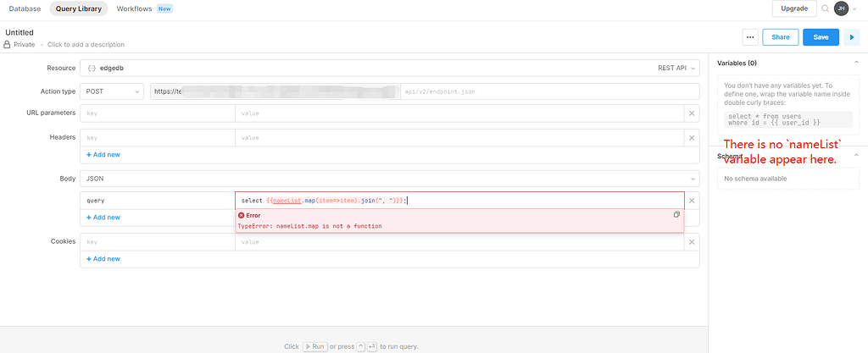This screenshot has width=868, height=353.
Task: Click the URL parameters key field
Action: 158,113
